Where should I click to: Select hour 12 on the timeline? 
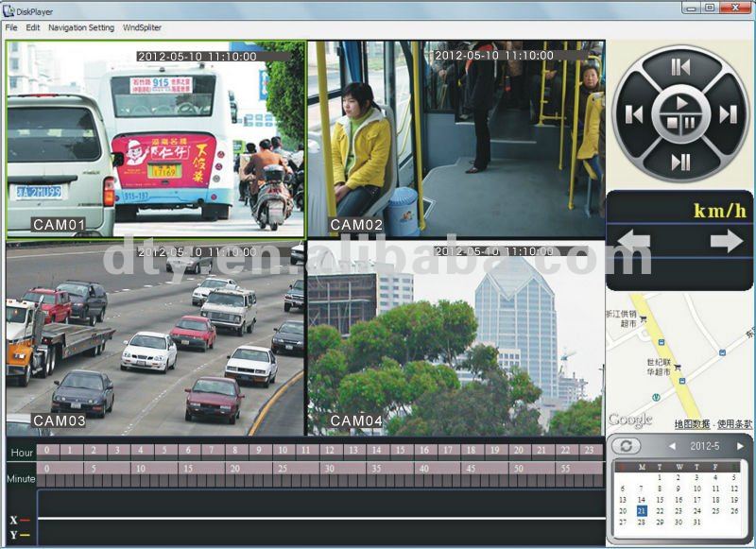coord(332,451)
